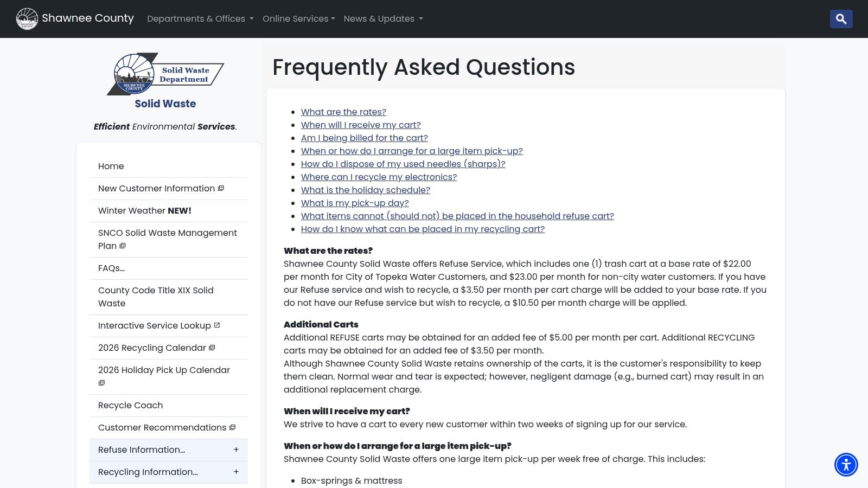Viewport: 868px width, 488px height.
Task: Select Winter Weather NEW! sidebar entry
Action: pos(145,210)
